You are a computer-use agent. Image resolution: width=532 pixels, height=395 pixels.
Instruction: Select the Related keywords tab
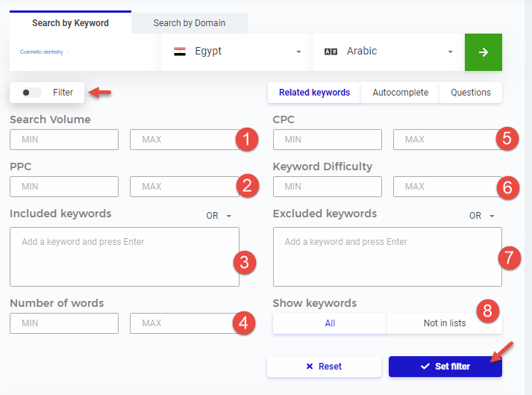(x=314, y=93)
